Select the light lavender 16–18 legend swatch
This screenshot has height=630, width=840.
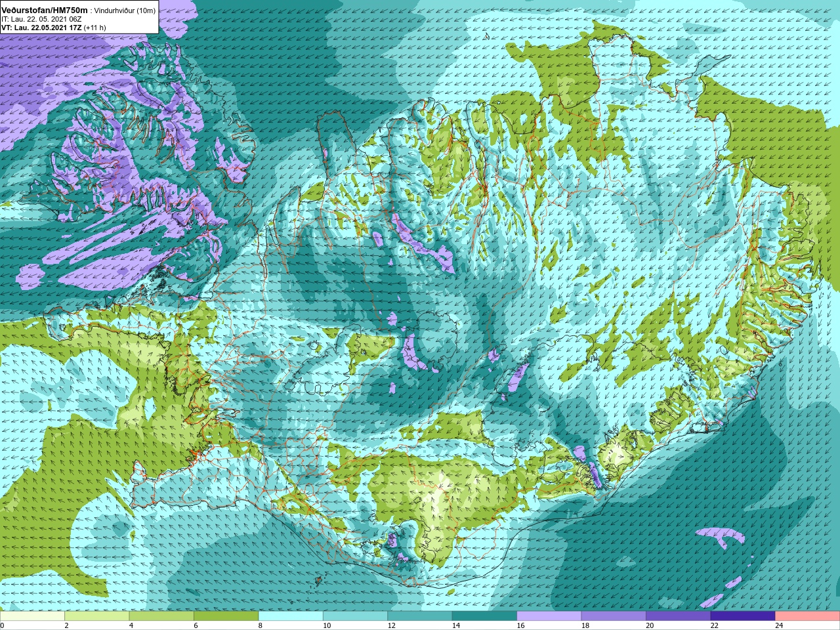click(x=549, y=616)
